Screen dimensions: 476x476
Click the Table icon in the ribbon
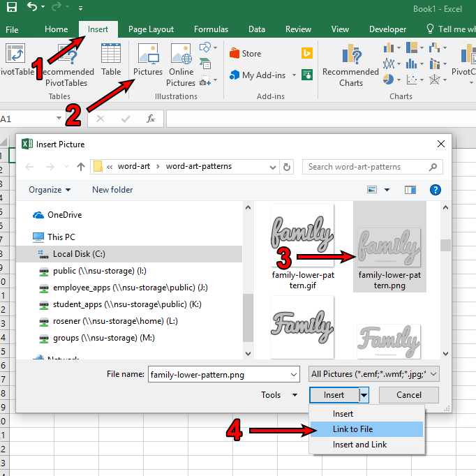click(111, 54)
